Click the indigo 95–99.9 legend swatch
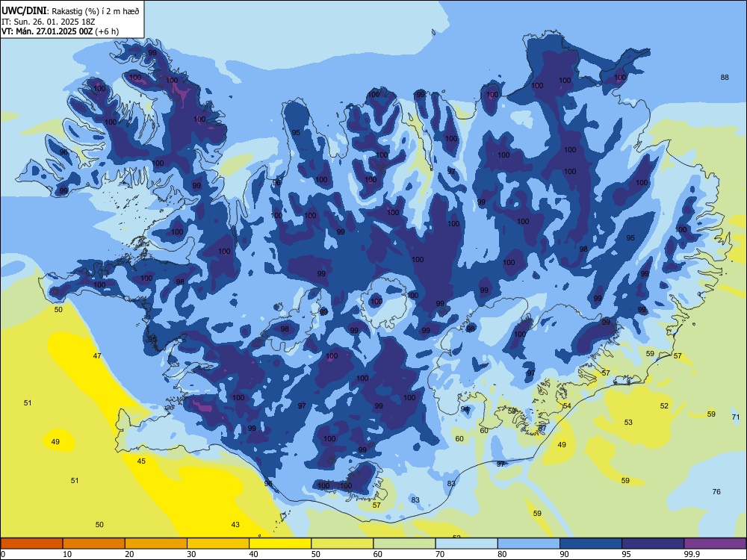Image resolution: width=747 pixels, height=560 pixels. tap(653, 544)
